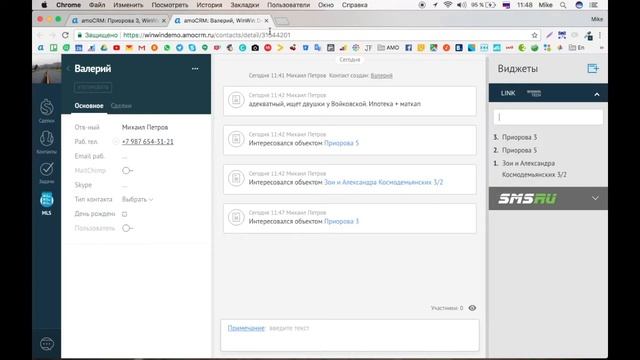This screenshot has height=360, width=640.
Task: Click the user avatar photo in sidebar
Action: click(47, 69)
